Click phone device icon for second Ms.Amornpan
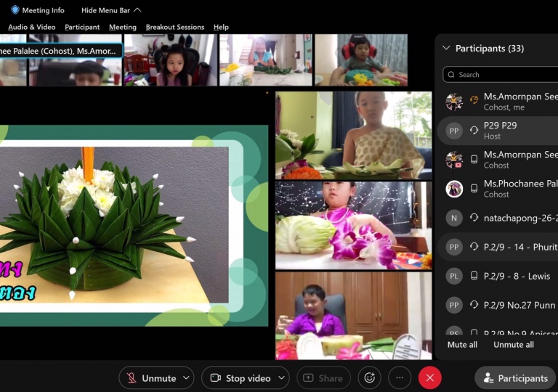This screenshot has height=392, width=558. tap(474, 160)
